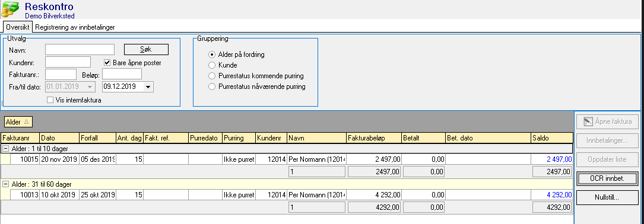
Task: Click Ikke purret in invoice 10015 row
Action: click(x=239, y=159)
